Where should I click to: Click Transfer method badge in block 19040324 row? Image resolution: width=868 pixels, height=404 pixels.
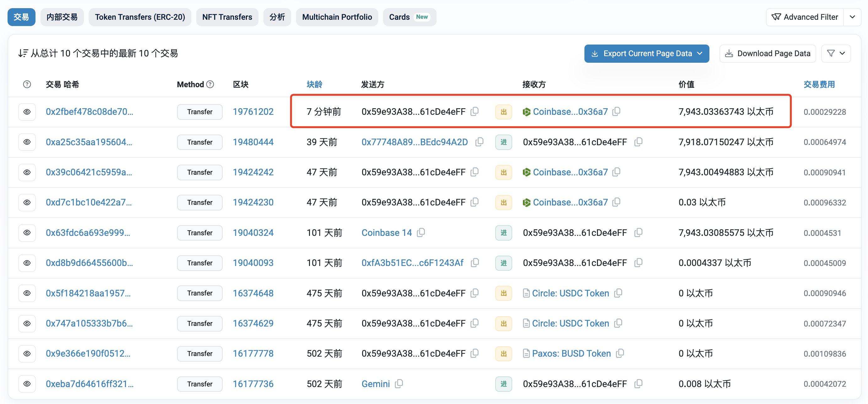(x=200, y=233)
